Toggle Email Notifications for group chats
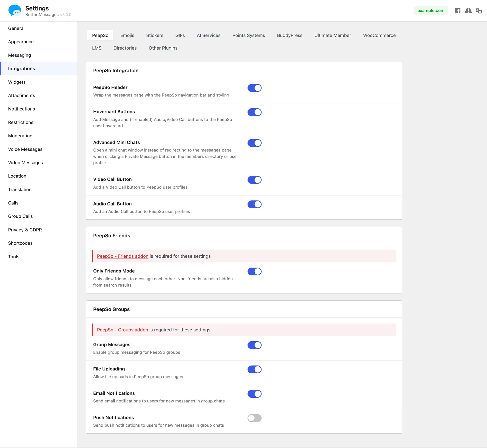The height and width of the screenshot is (448, 487). click(x=254, y=394)
